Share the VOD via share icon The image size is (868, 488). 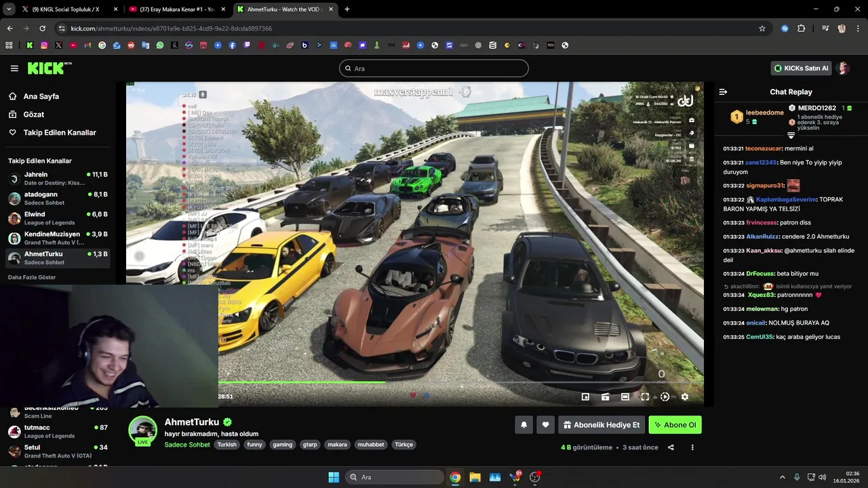pyautogui.click(x=671, y=447)
